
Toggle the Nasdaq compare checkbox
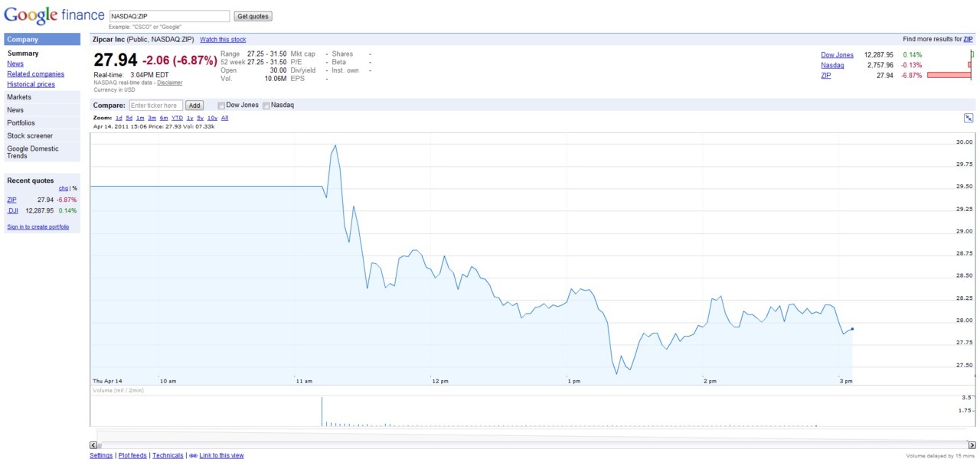(266, 106)
